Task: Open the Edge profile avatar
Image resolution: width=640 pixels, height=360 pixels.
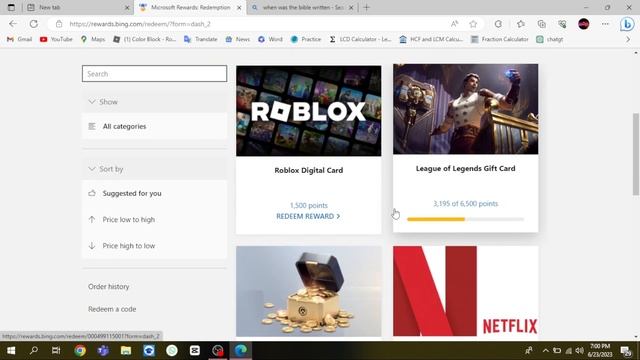Action: [584, 24]
